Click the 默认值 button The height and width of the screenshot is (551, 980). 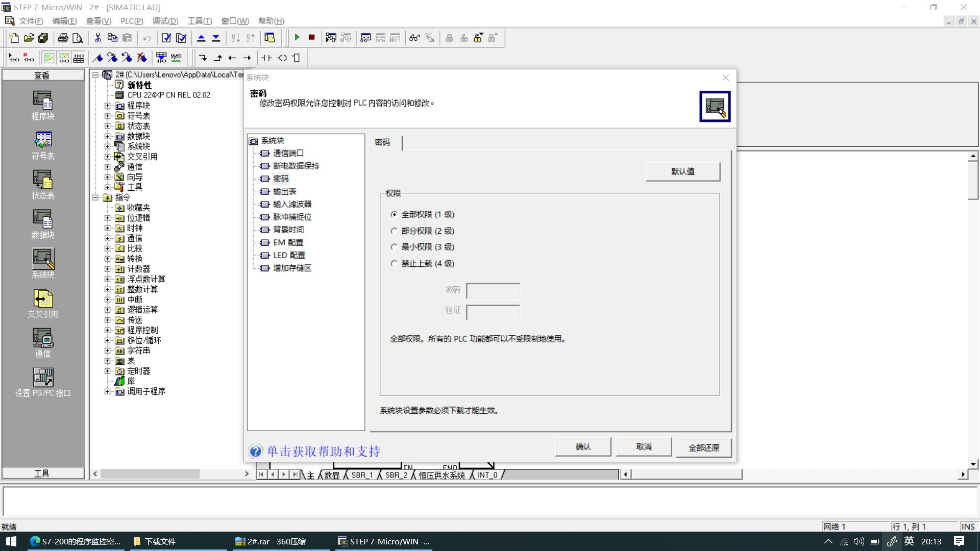[x=682, y=171]
